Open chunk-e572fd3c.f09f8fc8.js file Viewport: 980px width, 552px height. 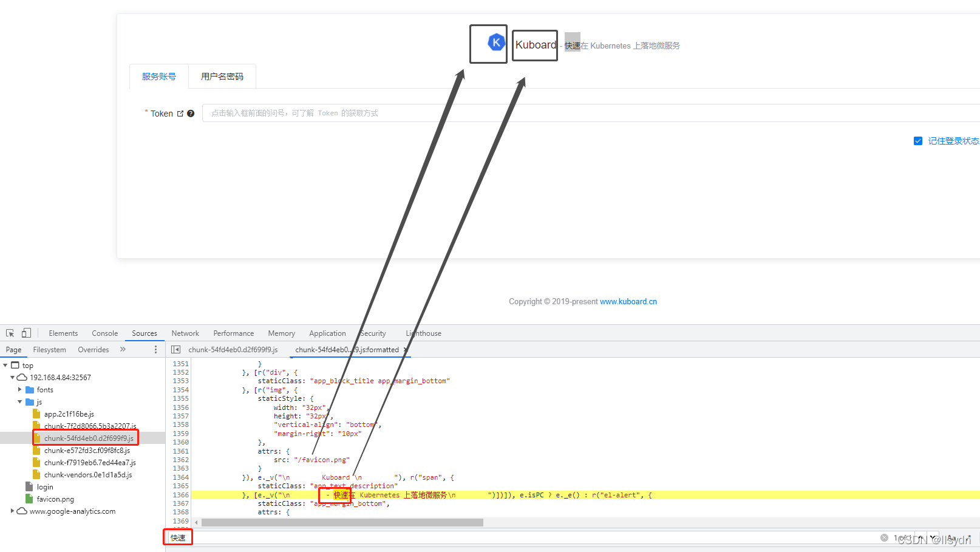coord(87,451)
